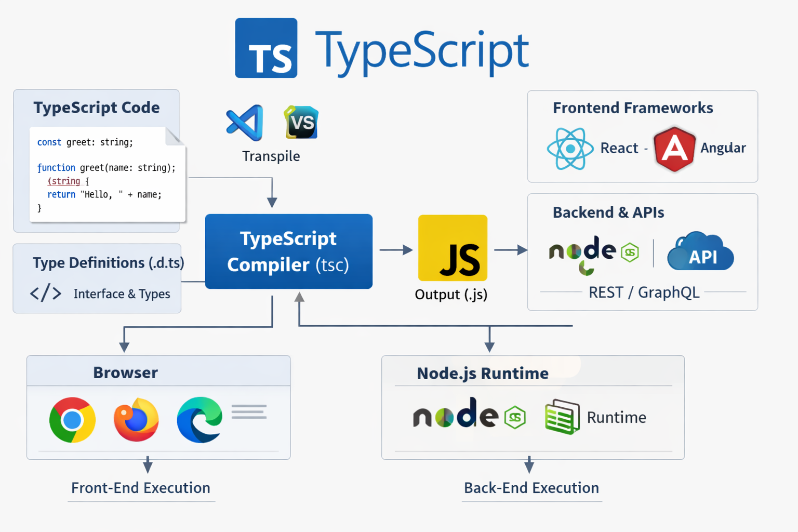Image resolution: width=798 pixels, height=532 pixels.
Task: Click the React label
Action: click(619, 148)
